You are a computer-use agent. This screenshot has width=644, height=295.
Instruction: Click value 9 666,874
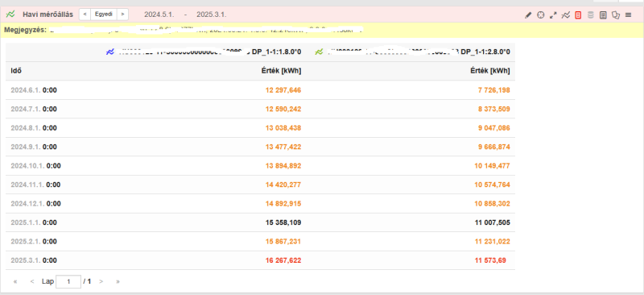click(x=494, y=147)
